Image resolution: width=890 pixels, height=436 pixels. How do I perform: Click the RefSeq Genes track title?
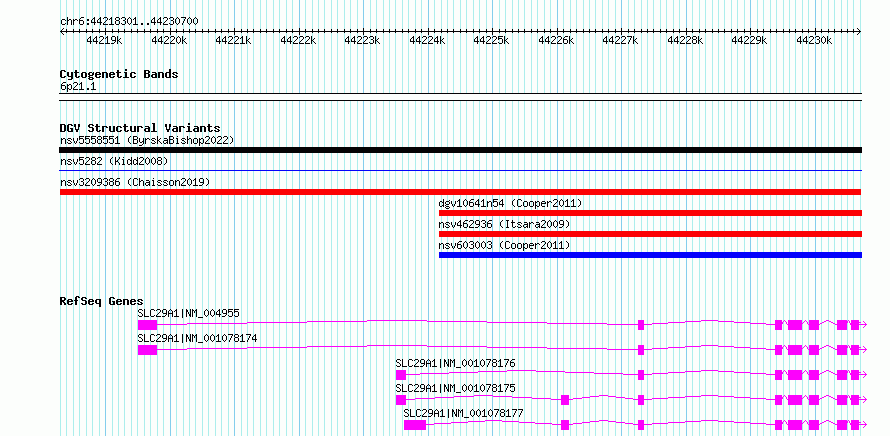[102, 301]
